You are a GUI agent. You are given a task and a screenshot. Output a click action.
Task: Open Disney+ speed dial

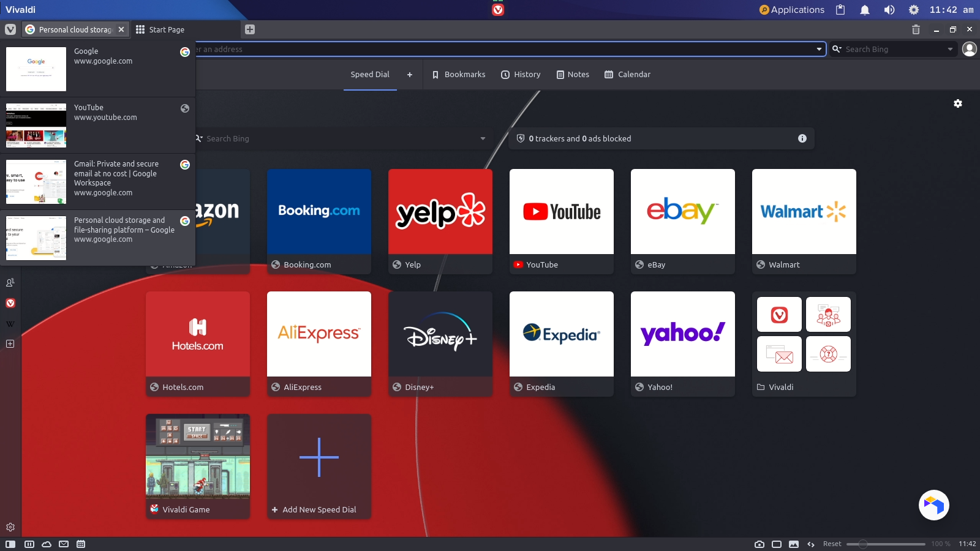[440, 344]
